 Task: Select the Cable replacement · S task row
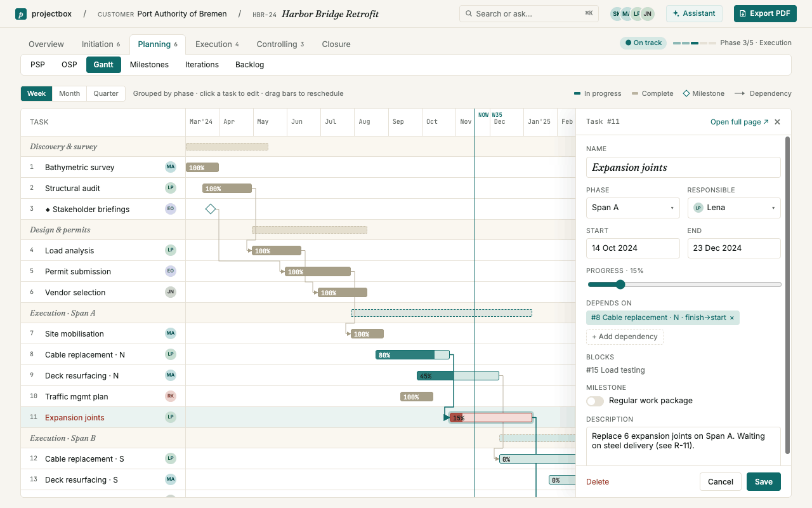[x=103, y=458]
